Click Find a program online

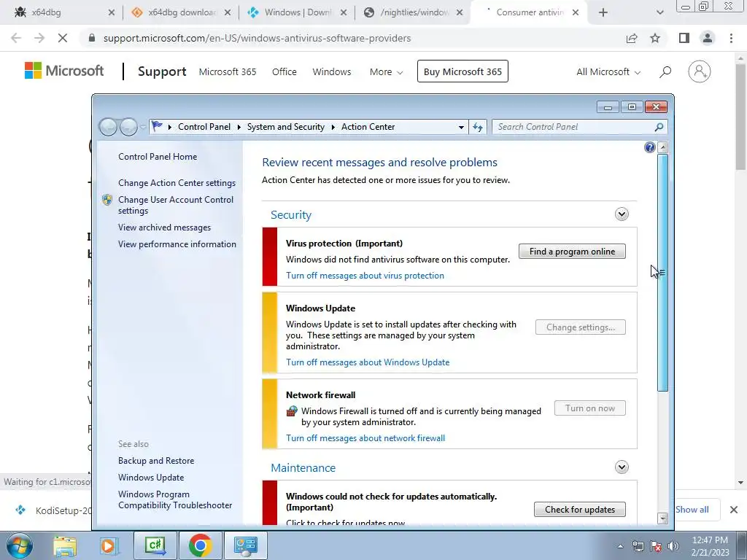572,252
